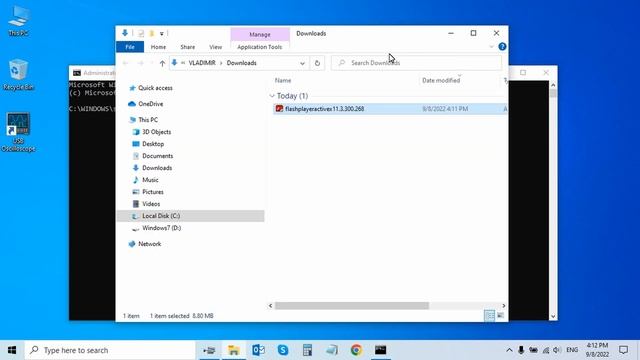Viewport: 640px width, 360px height.
Task: Open the Windows Start menu
Action: (x=12, y=350)
